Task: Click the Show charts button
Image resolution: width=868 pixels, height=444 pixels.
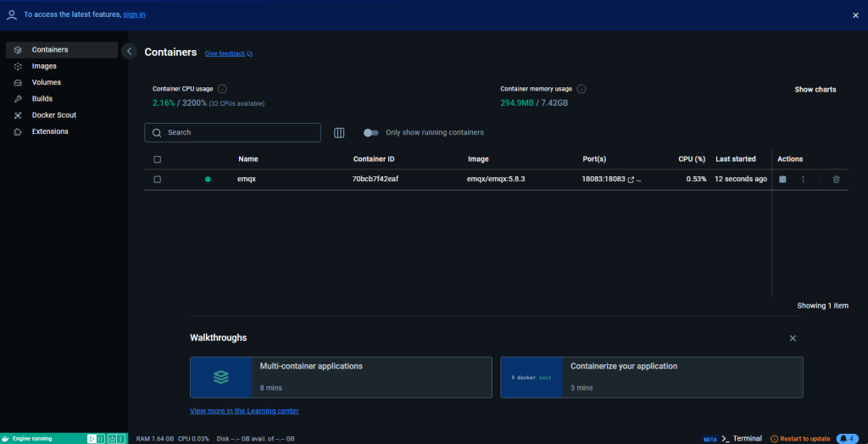Action: pyautogui.click(x=815, y=90)
